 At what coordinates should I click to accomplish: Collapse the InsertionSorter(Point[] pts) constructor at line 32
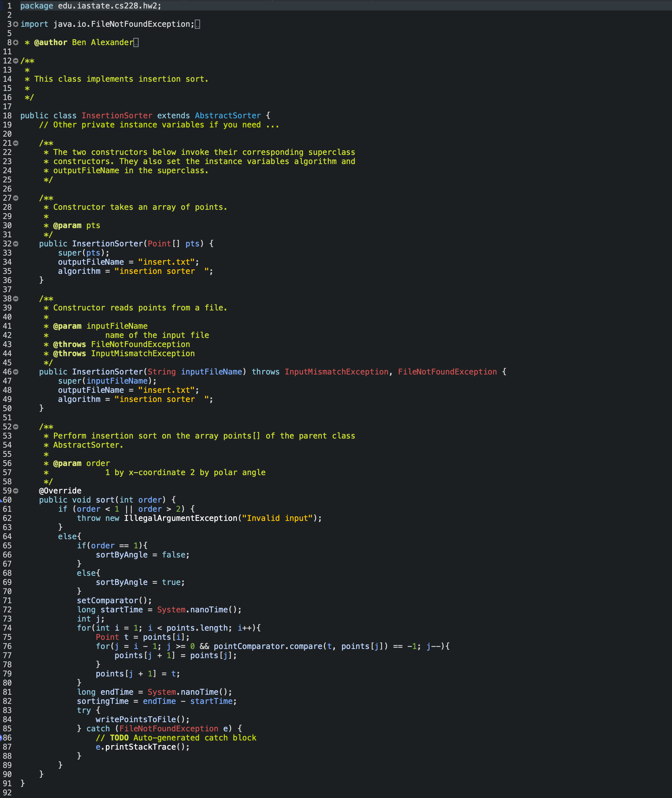pyautogui.click(x=16, y=244)
